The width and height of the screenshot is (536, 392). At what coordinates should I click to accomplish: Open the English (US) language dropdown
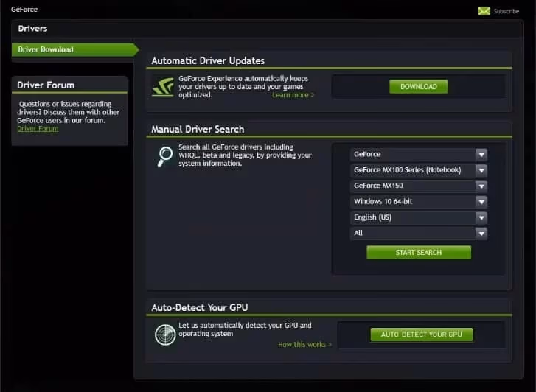pyautogui.click(x=419, y=217)
